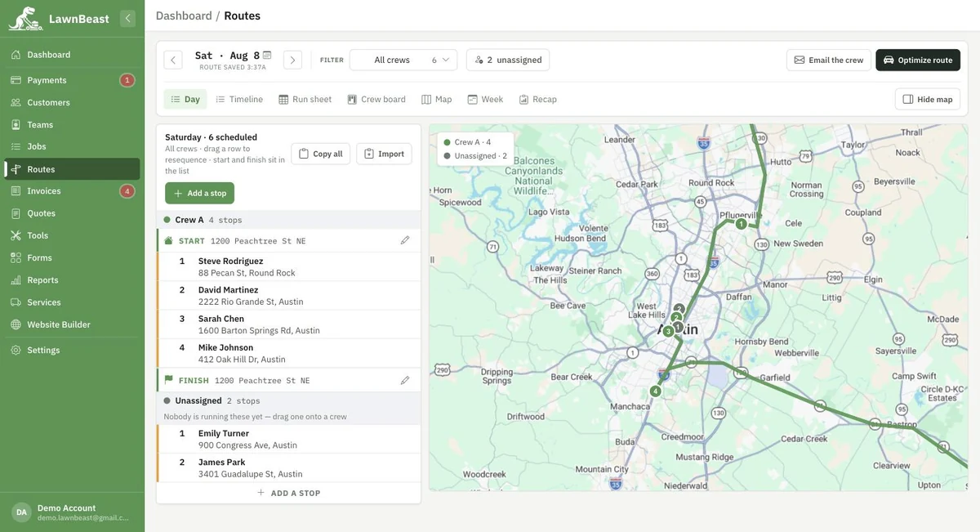Open the Demo Account profile
The image size is (980, 532).
pos(72,512)
